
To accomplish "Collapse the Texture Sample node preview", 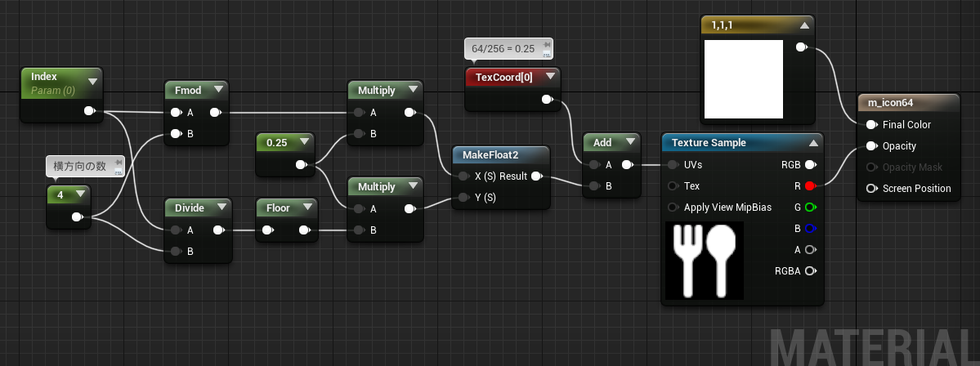I will [813, 142].
